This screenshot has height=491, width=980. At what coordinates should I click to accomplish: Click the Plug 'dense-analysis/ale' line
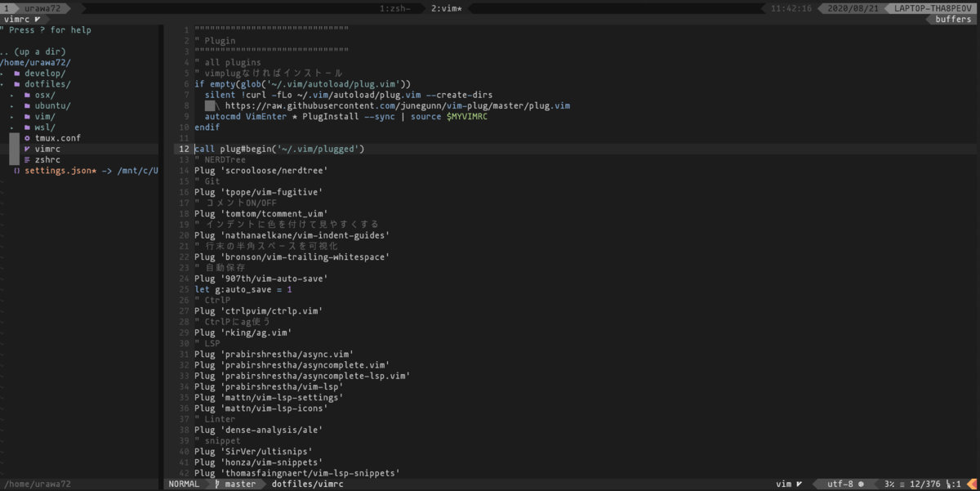click(x=258, y=431)
